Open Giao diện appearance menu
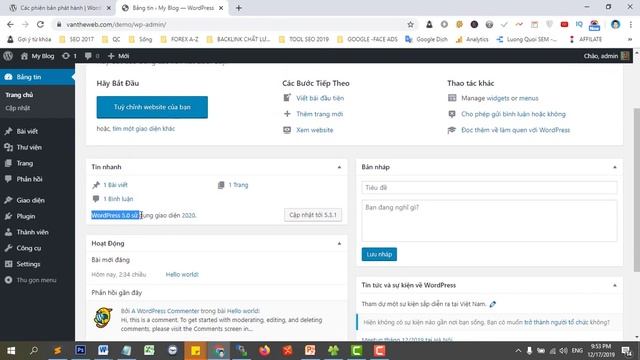 pos(37,200)
